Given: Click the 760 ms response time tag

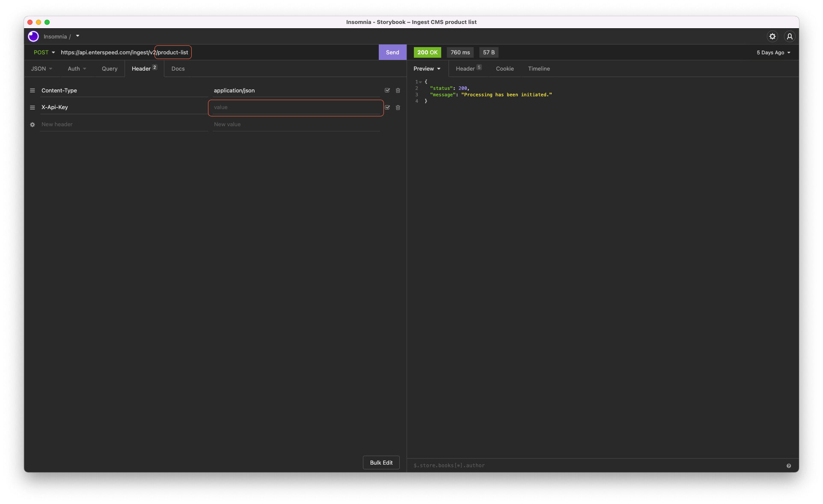Looking at the screenshot, I should (x=460, y=52).
